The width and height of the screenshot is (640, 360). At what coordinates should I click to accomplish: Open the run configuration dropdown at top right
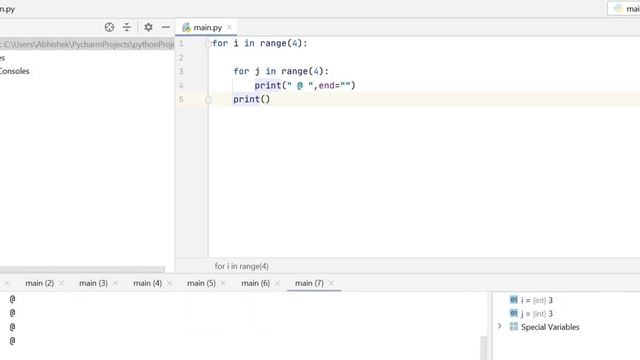click(624, 9)
